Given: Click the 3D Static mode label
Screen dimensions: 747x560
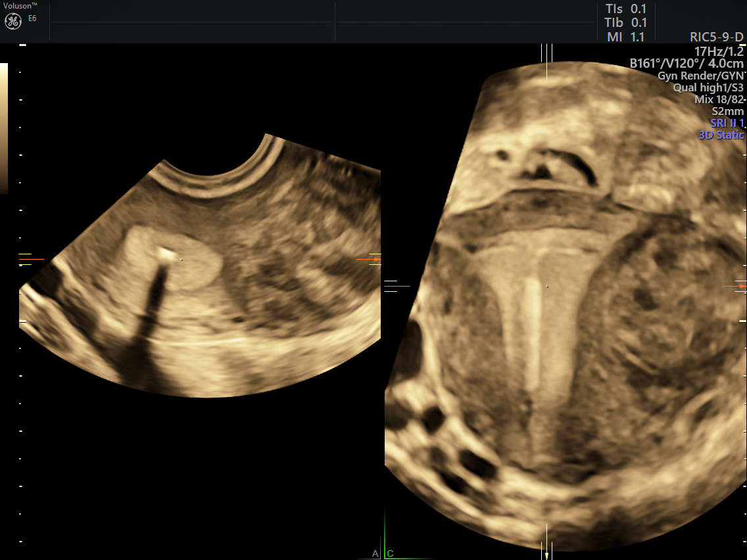Looking at the screenshot, I should 721,135.
